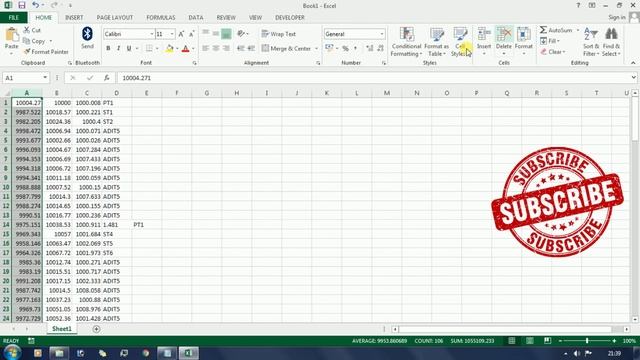Click the percent style icon
The height and width of the screenshot is (360, 640).
[345, 48]
